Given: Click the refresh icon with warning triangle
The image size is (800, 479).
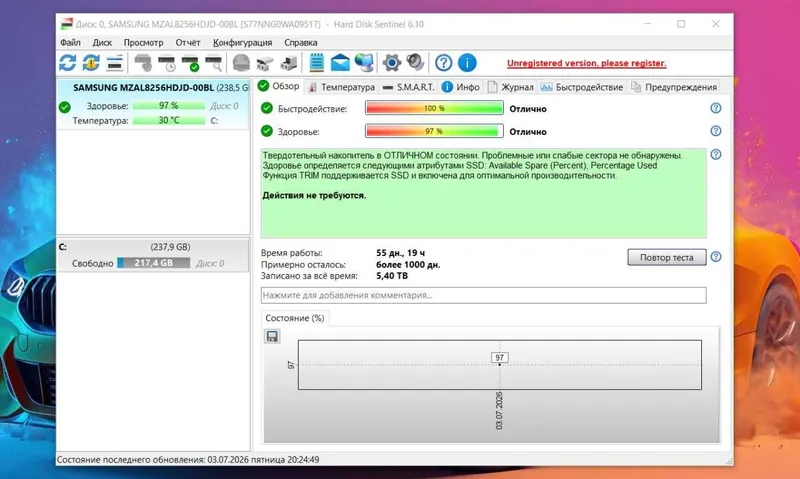Looking at the screenshot, I should [91, 63].
